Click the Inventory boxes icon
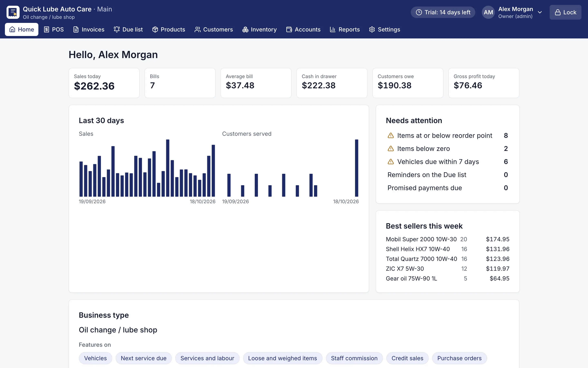The width and height of the screenshot is (588, 368). (245, 29)
